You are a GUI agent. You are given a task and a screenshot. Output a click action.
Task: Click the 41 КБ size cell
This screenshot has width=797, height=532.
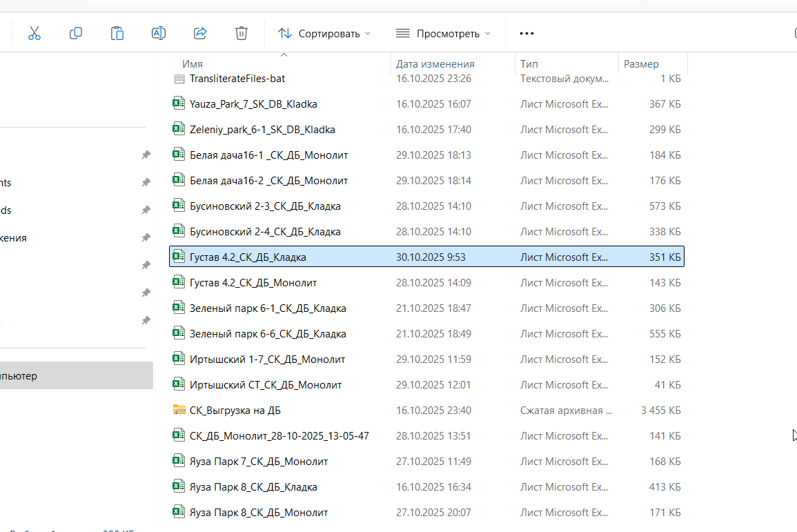point(667,384)
